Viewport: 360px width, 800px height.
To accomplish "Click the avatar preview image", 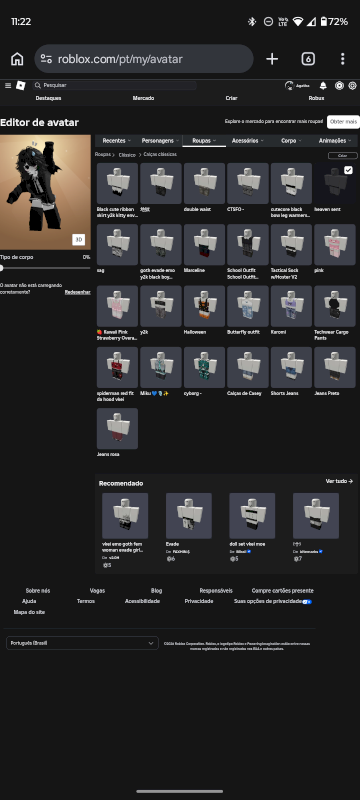I will tap(45, 192).
